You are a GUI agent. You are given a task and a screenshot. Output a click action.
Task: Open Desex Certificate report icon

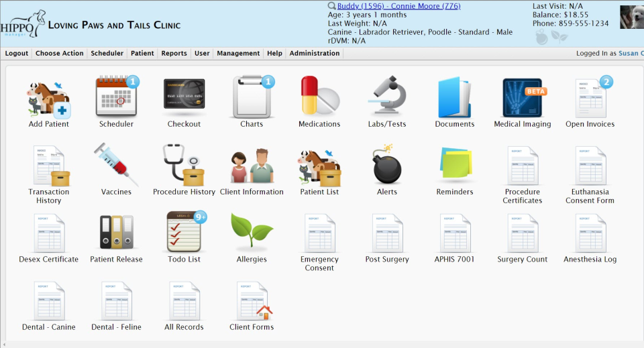(48, 233)
